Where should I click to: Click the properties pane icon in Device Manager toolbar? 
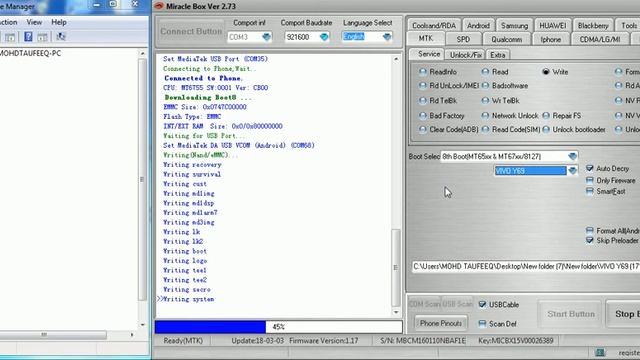42,37
